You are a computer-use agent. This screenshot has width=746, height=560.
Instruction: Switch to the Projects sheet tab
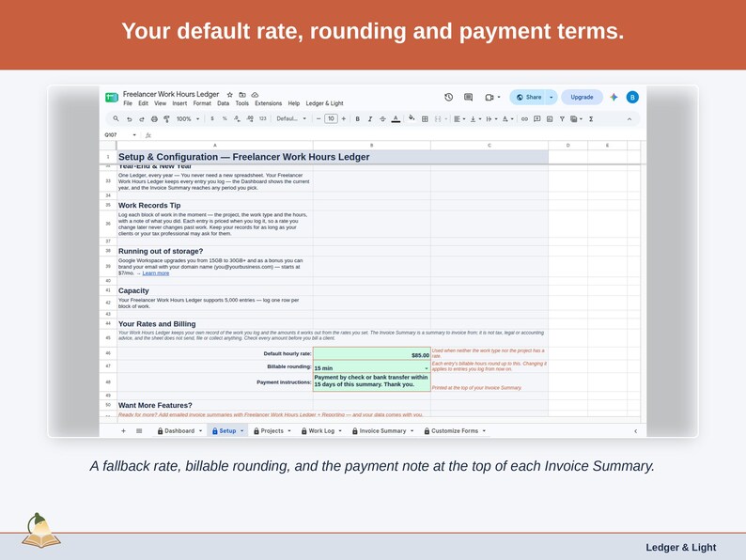click(x=272, y=430)
